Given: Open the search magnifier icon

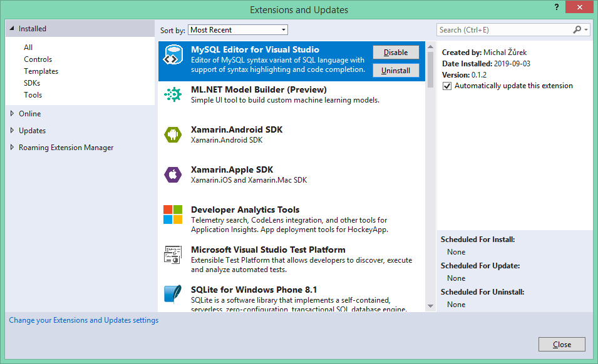Looking at the screenshot, I should coord(577,29).
